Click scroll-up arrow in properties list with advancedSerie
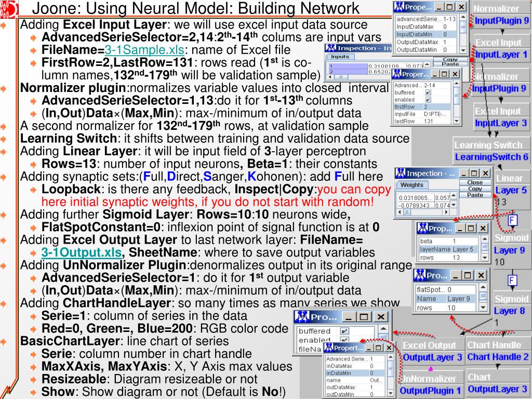Viewport: 532px width, 399px height. [x=463, y=17]
